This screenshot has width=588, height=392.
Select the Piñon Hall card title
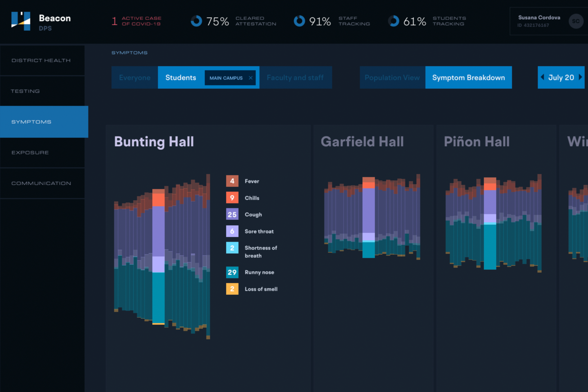tap(477, 141)
